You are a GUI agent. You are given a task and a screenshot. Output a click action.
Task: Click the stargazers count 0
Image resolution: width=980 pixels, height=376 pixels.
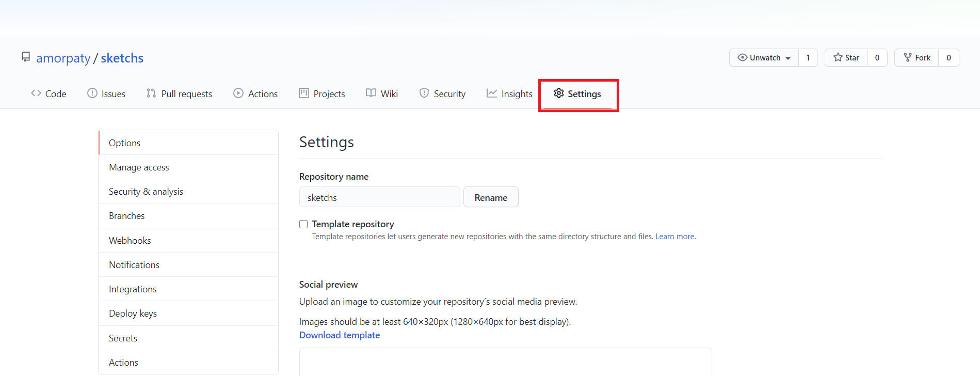coord(877,58)
